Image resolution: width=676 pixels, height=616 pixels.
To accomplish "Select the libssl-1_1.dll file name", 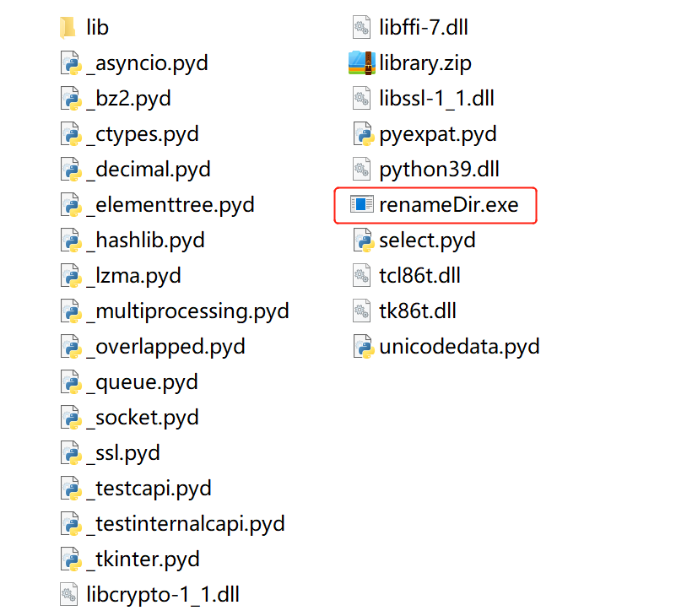I will 436,99.
